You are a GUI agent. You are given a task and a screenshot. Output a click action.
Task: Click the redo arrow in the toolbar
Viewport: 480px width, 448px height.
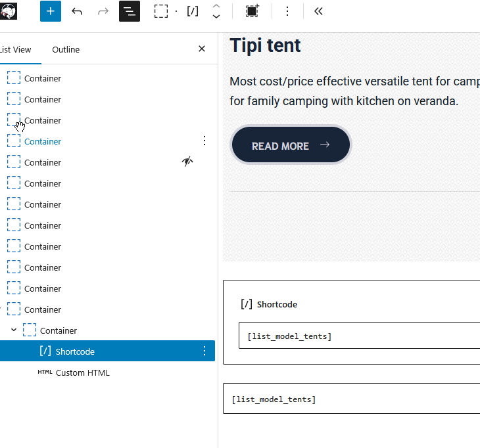(103, 11)
